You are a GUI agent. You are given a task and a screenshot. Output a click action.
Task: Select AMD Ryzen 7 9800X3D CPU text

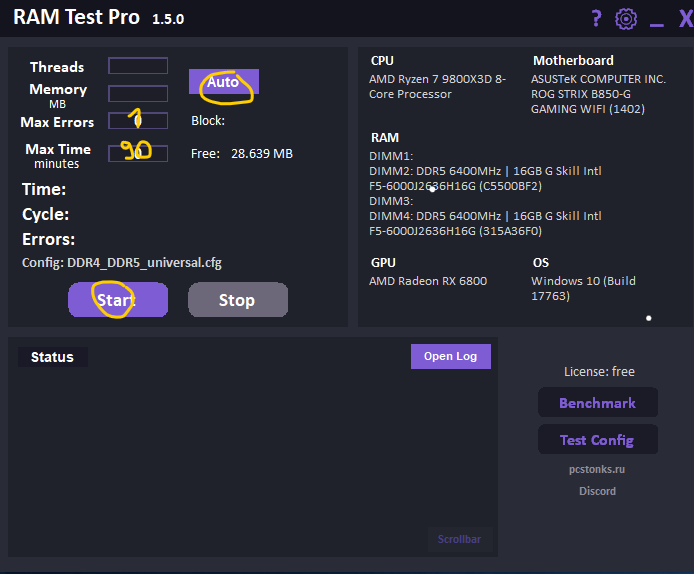437,87
